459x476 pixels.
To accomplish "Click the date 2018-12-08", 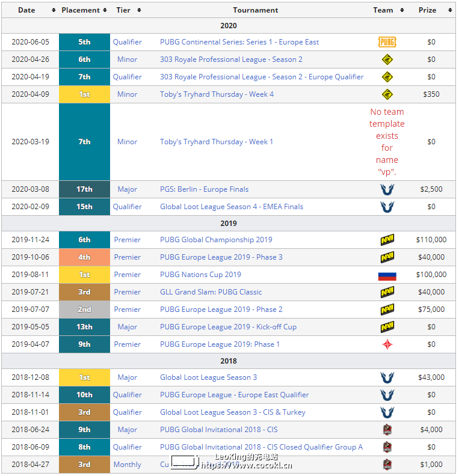I will pyautogui.click(x=30, y=377).
